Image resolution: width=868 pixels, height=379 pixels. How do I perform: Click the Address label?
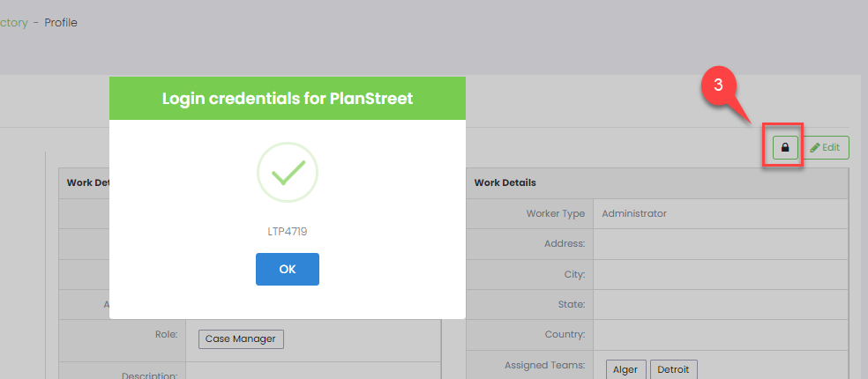[565, 243]
